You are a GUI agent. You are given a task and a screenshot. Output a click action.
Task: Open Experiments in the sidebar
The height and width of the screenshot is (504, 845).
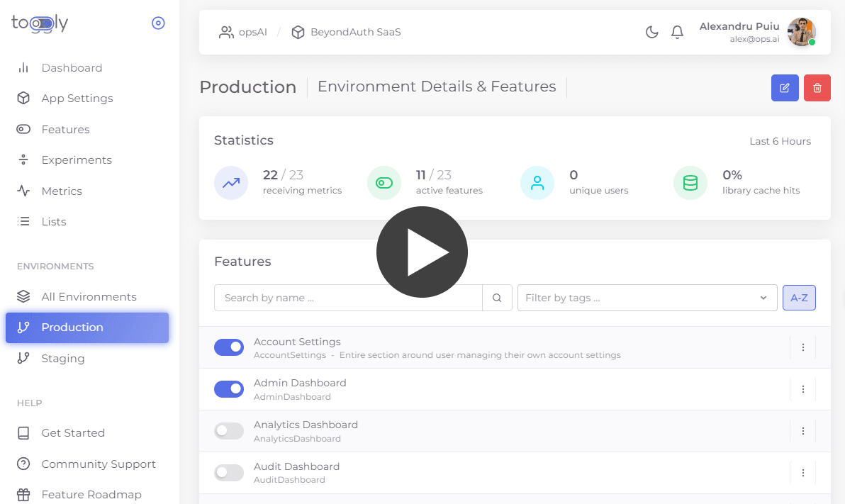coord(76,160)
